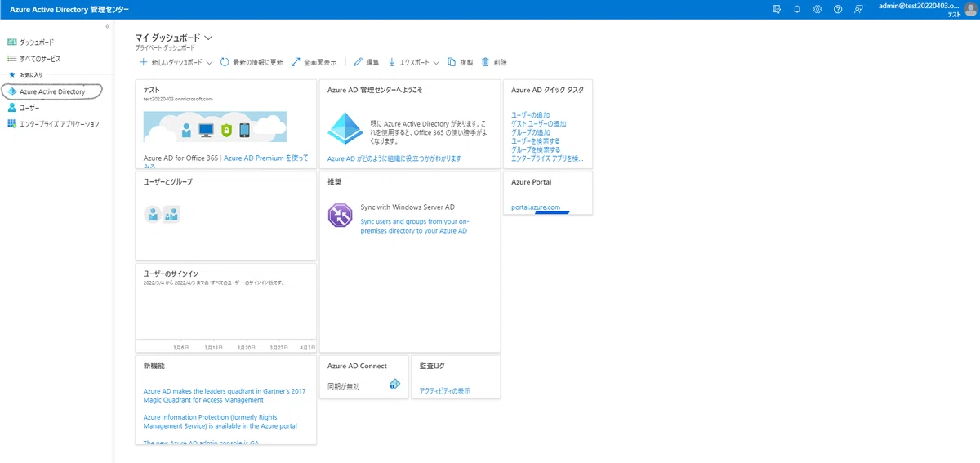980x463 pixels.
Task: Click the test20220403.onmicrosoft.com domain text
Action: (x=178, y=98)
